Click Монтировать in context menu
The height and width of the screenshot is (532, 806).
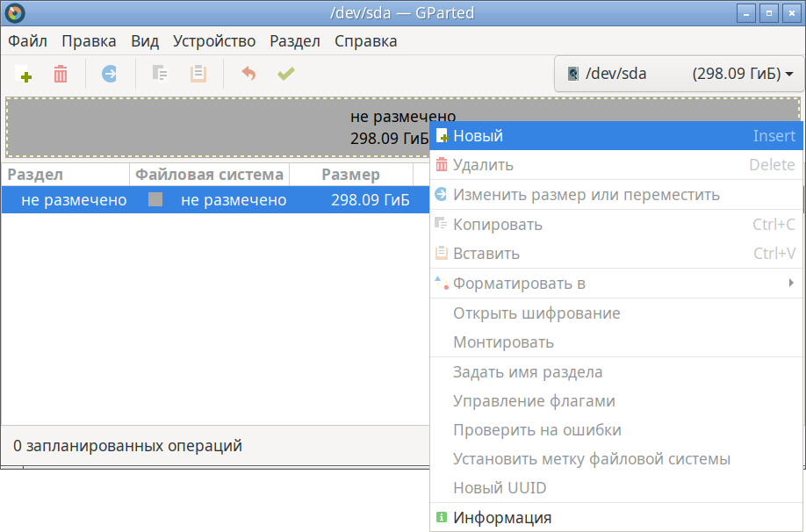pyautogui.click(x=615, y=341)
